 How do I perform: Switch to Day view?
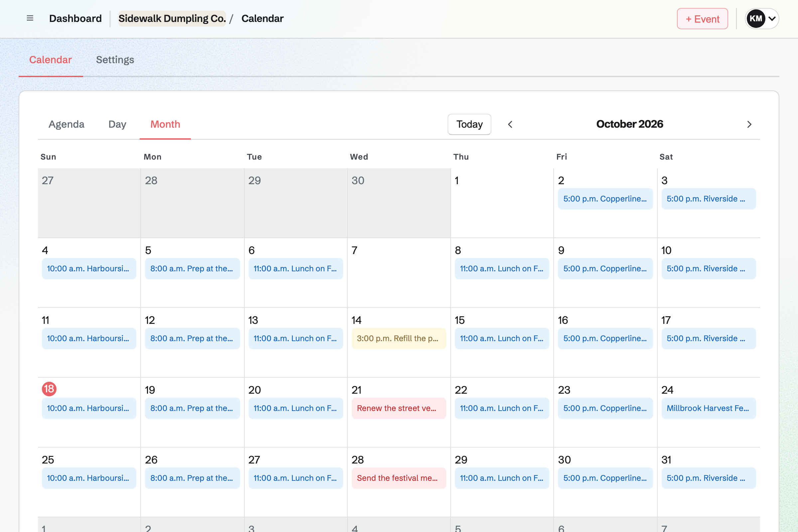point(117,124)
